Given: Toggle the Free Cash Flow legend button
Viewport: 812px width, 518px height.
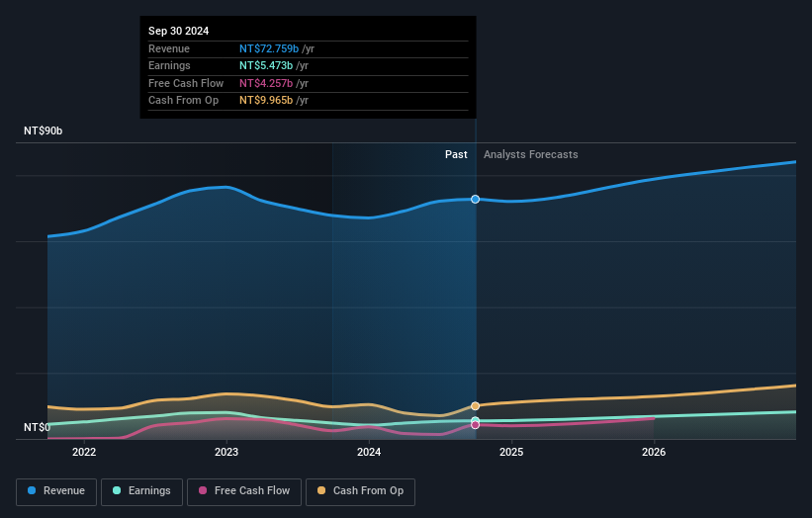Looking at the screenshot, I should [244, 491].
